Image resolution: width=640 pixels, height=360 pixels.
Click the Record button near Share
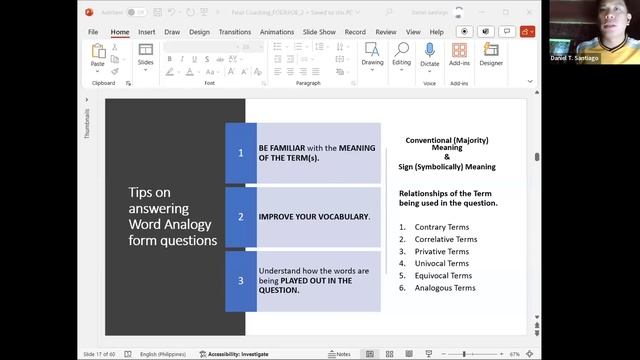[x=464, y=31]
